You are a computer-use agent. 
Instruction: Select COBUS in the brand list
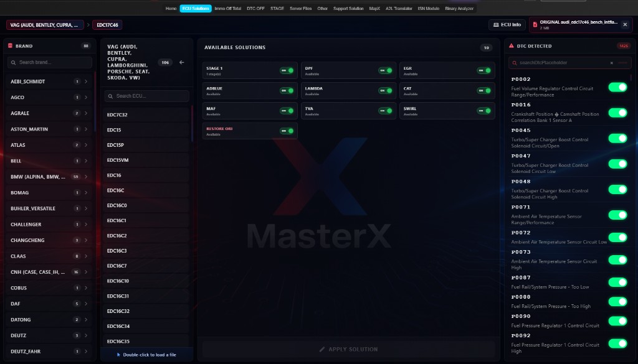click(x=50, y=287)
